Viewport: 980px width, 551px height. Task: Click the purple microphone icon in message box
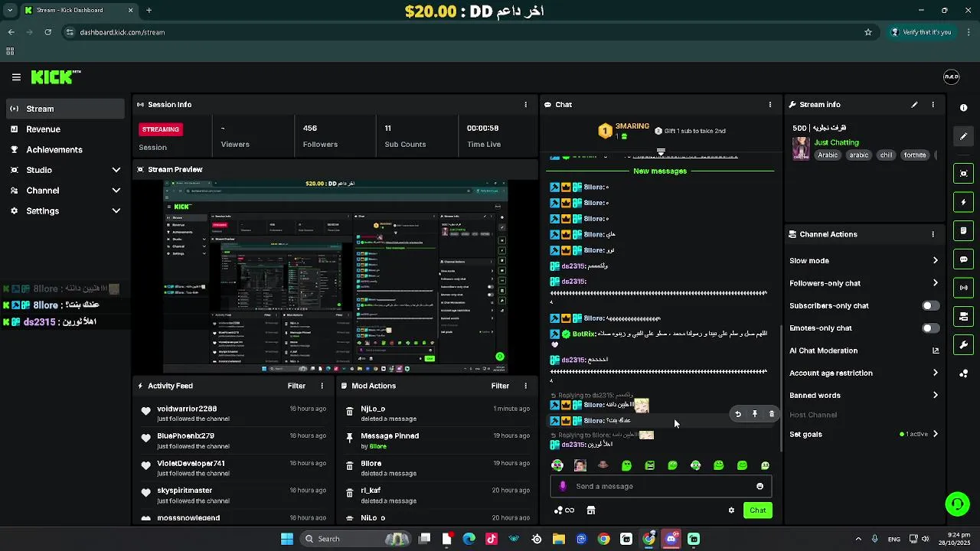[x=563, y=486]
